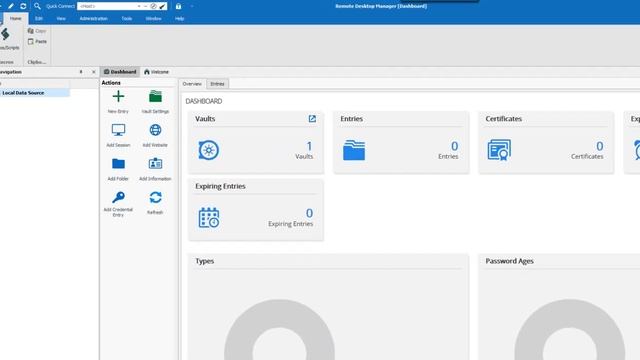Screen dimensions: 640x360
Task: Click the Vaults count value 1
Action: tap(309, 146)
